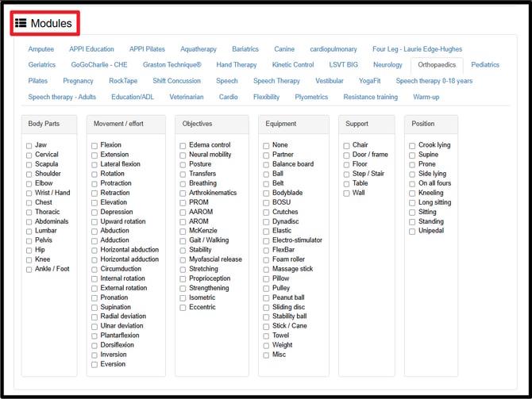Select the Graston Technique tab

172,65
